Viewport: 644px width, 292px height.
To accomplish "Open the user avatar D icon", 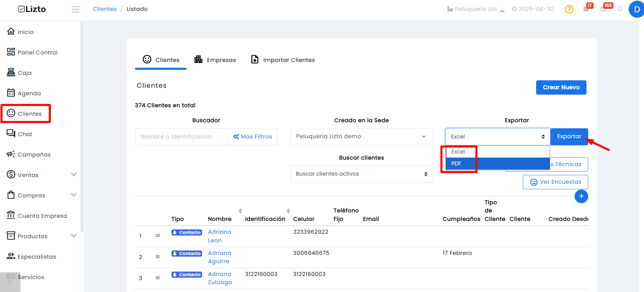I will click(x=637, y=9).
